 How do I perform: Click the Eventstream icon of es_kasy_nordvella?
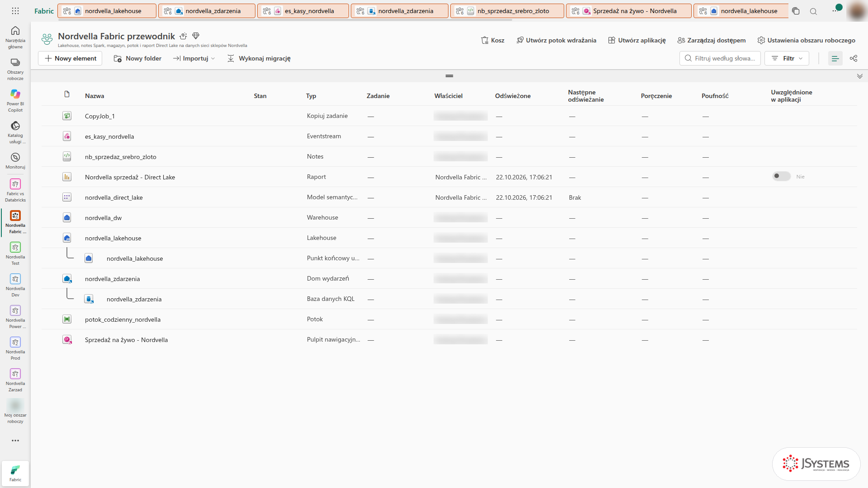click(x=67, y=136)
